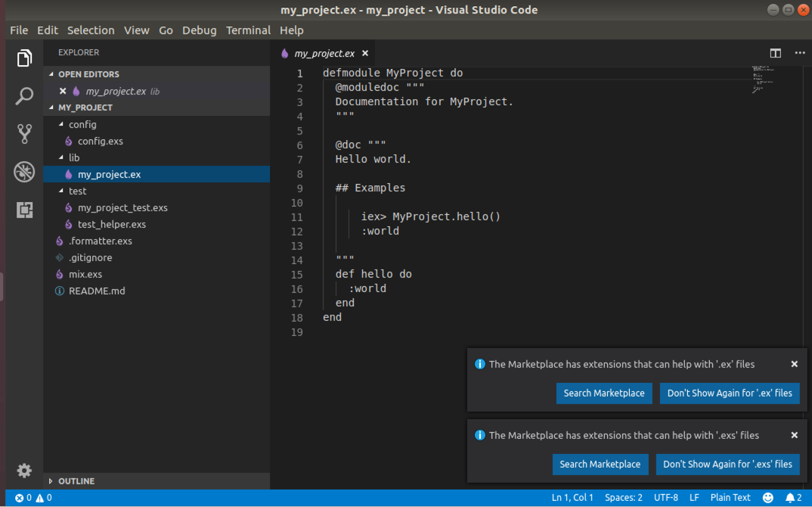Open More Actions in the editor toolbar
812x507 pixels.
coord(799,53)
